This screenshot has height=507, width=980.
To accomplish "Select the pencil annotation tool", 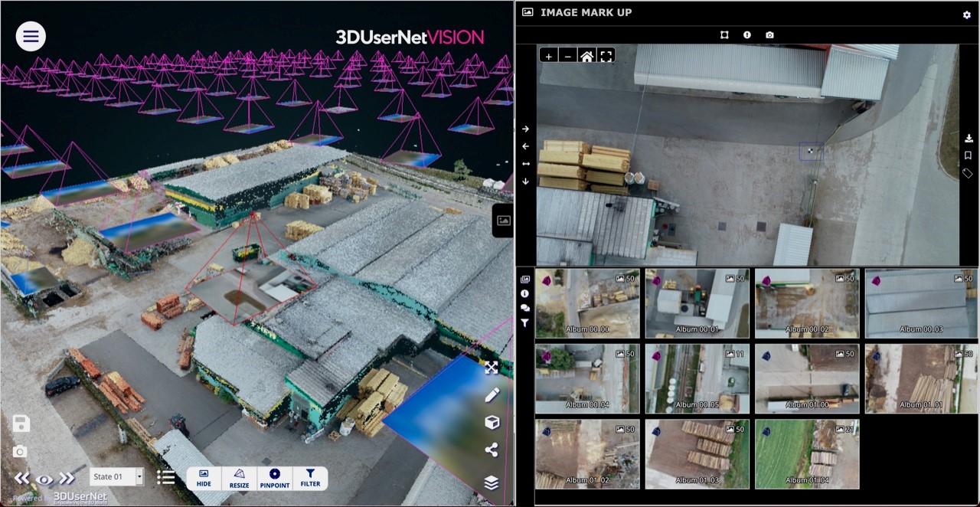I will [x=491, y=394].
